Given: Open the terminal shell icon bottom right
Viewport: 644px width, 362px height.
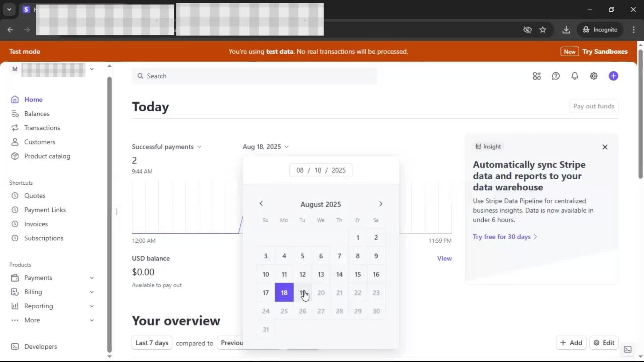Looking at the screenshot, I should [x=628, y=349].
